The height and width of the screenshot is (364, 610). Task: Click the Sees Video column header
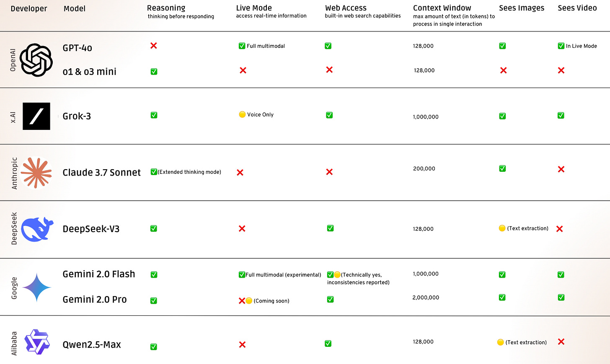[x=577, y=8]
